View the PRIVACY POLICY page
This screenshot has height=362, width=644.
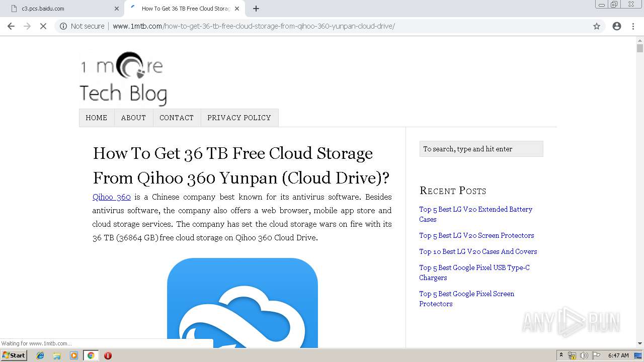(x=239, y=118)
